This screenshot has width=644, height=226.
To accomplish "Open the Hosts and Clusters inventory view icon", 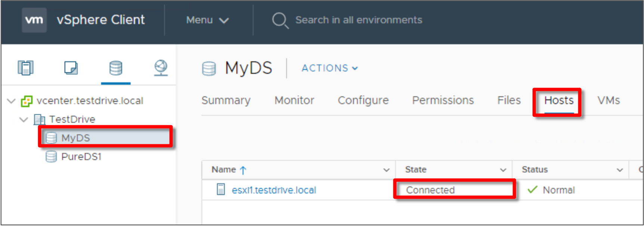I will [x=25, y=68].
